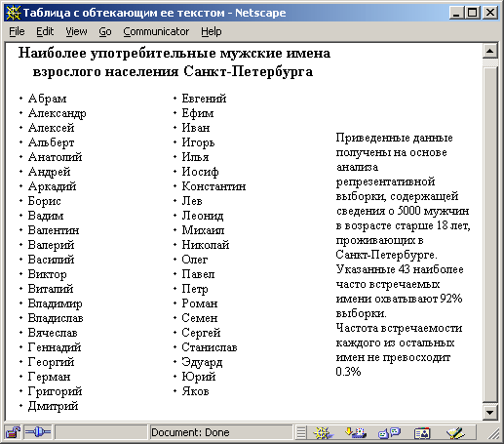Open the File menu
Viewport: 504px width, 444px height.
tap(17, 31)
